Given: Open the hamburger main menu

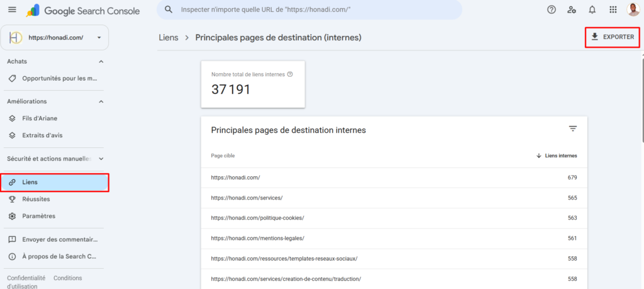Looking at the screenshot, I should point(13,9).
